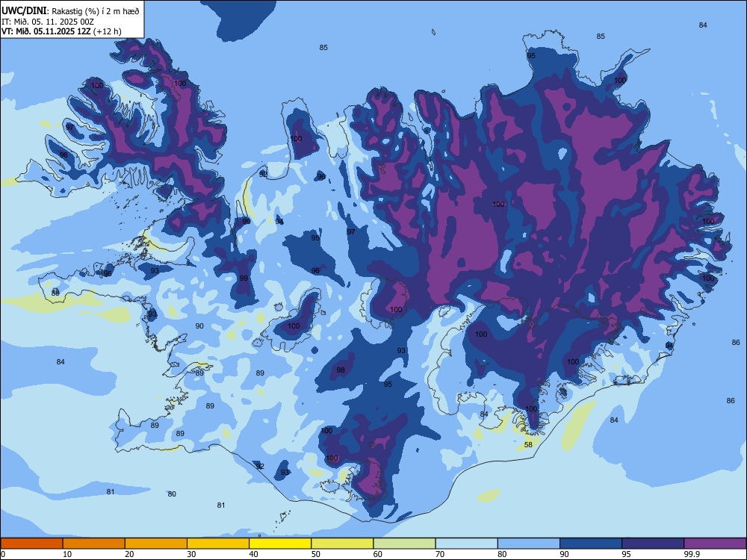Click the 'VT: Mið. 05.11.2025 12Z' text

tap(46, 31)
